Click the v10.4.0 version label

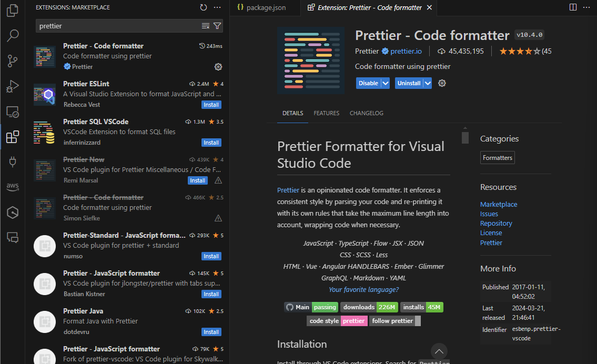tap(529, 35)
